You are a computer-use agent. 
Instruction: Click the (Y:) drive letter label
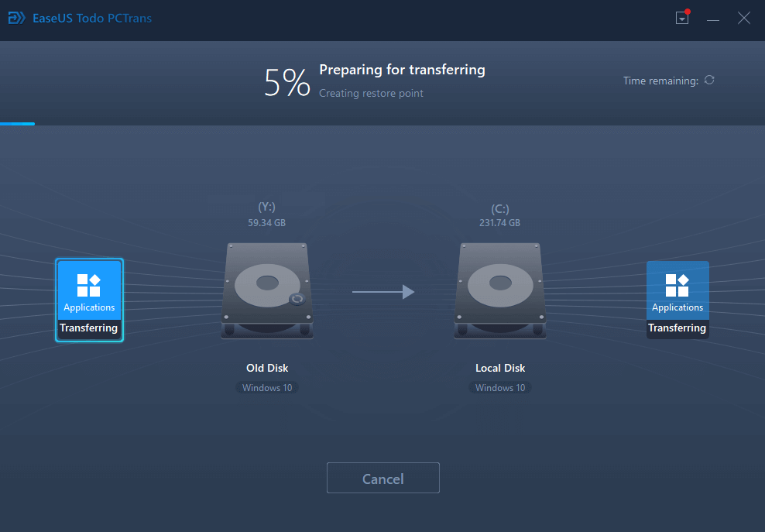tap(267, 207)
